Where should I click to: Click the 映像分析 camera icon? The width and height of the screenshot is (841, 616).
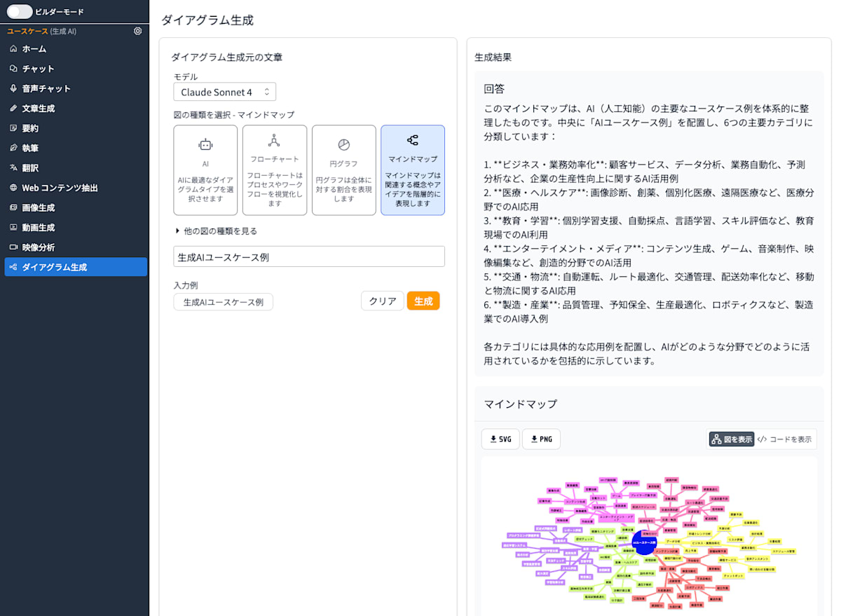coord(13,247)
